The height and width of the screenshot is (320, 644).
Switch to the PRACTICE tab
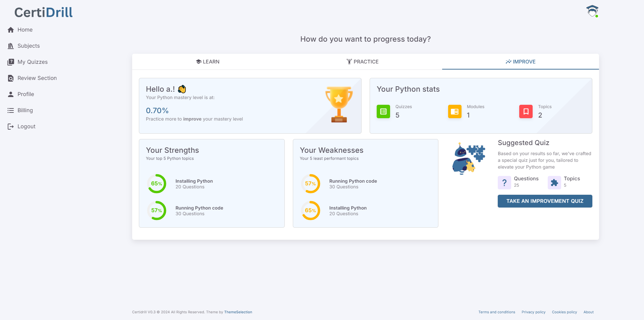(x=363, y=62)
